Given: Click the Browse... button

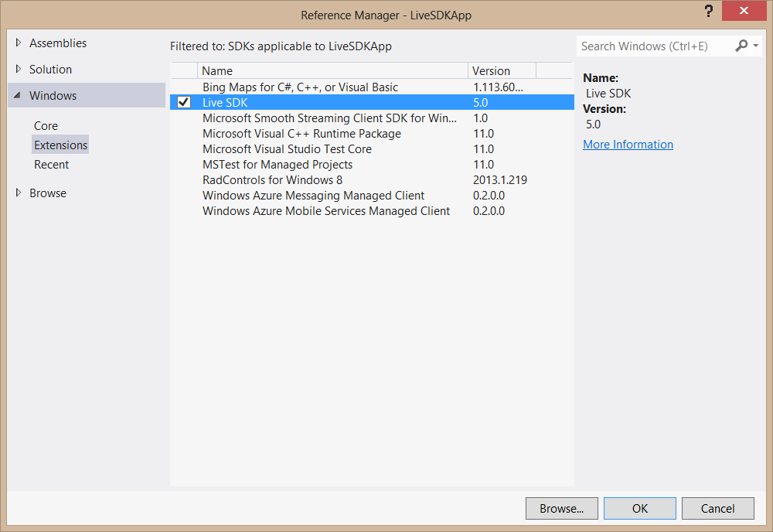Looking at the screenshot, I should (x=561, y=508).
